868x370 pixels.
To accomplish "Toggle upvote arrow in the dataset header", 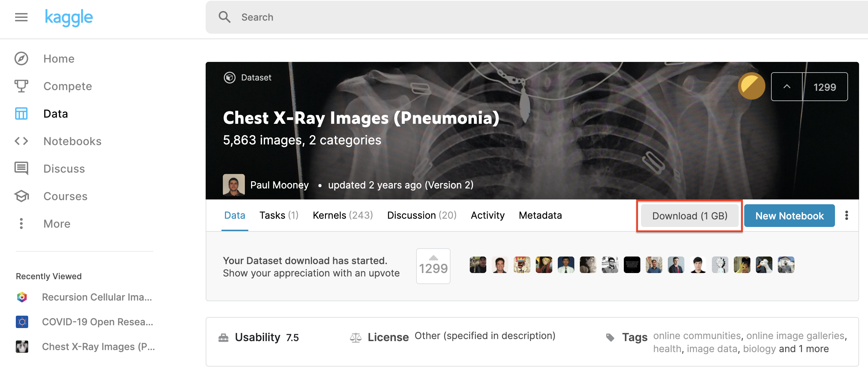I will coord(786,87).
